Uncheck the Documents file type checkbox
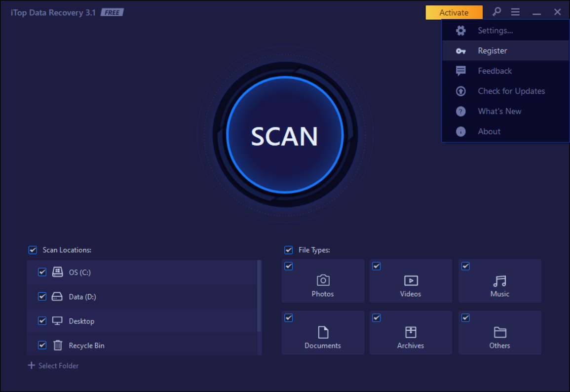The width and height of the screenshot is (570, 392). [x=289, y=318]
